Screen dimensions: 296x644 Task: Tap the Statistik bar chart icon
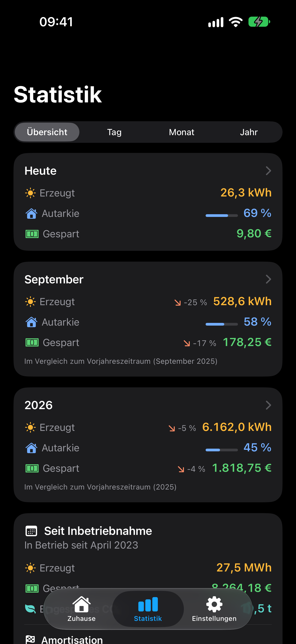pyautogui.click(x=148, y=604)
